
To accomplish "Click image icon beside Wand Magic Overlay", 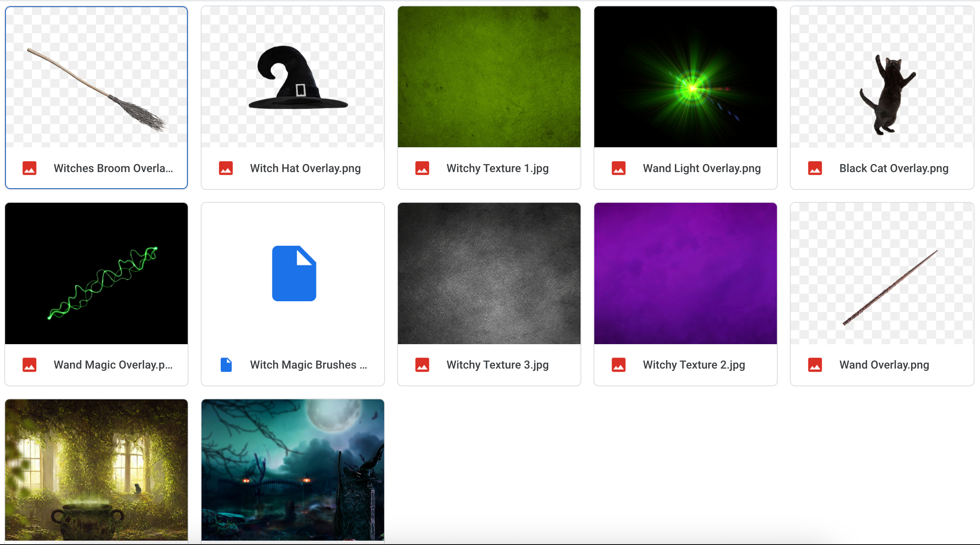I will click(30, 365).
